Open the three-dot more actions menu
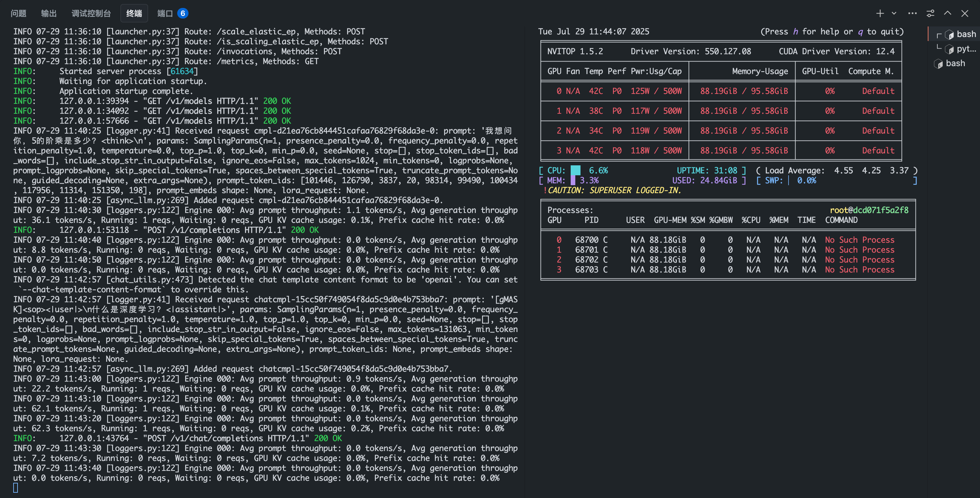 pos(912,14)
